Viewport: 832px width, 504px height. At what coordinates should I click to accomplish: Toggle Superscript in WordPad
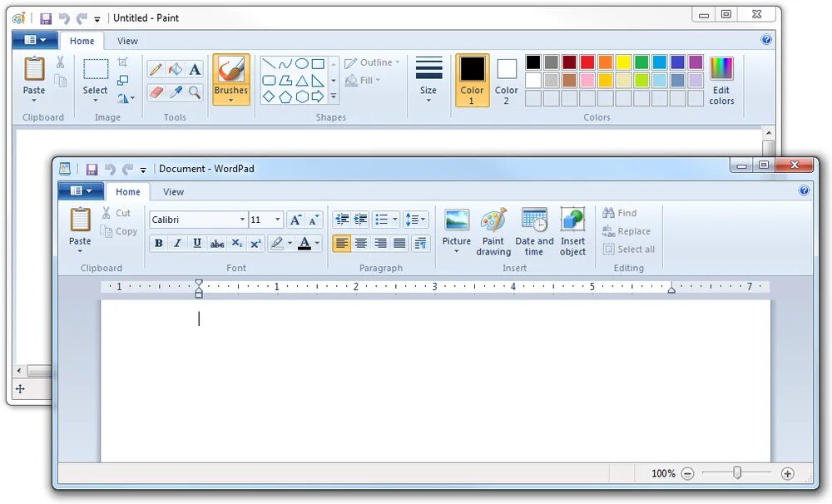click(x=255, y=244)
